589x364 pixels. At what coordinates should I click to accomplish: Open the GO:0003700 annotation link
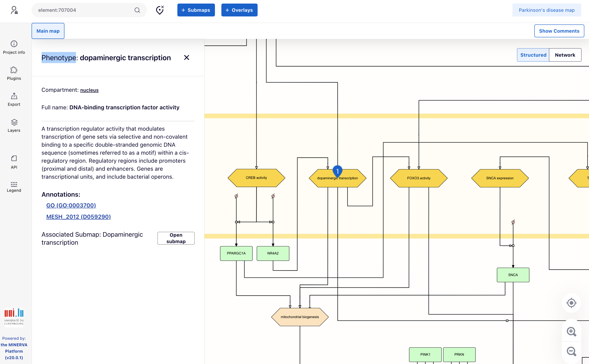(71, 205)
